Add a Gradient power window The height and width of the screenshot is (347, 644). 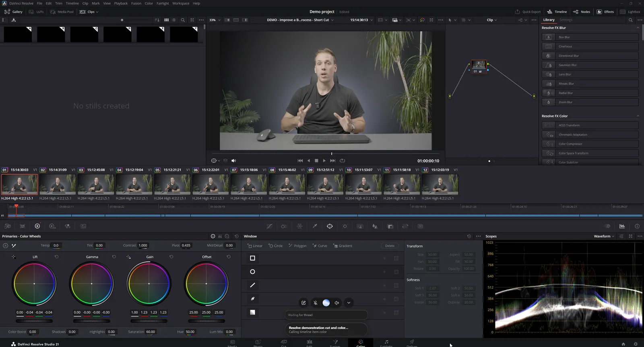[x=343, y=246]
